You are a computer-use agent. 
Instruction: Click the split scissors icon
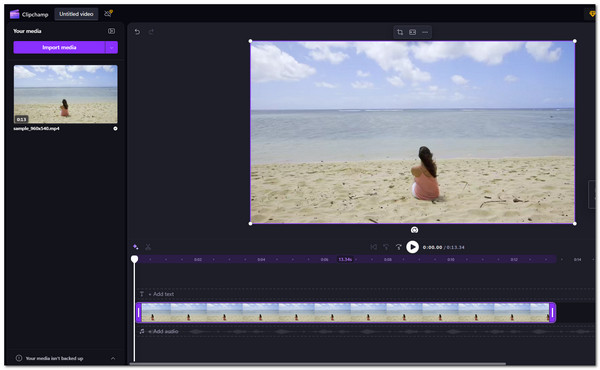(148, 247)
